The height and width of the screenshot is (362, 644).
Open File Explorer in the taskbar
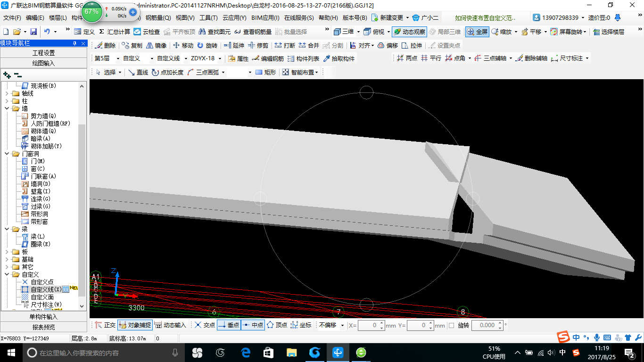(x=292, y=353)
